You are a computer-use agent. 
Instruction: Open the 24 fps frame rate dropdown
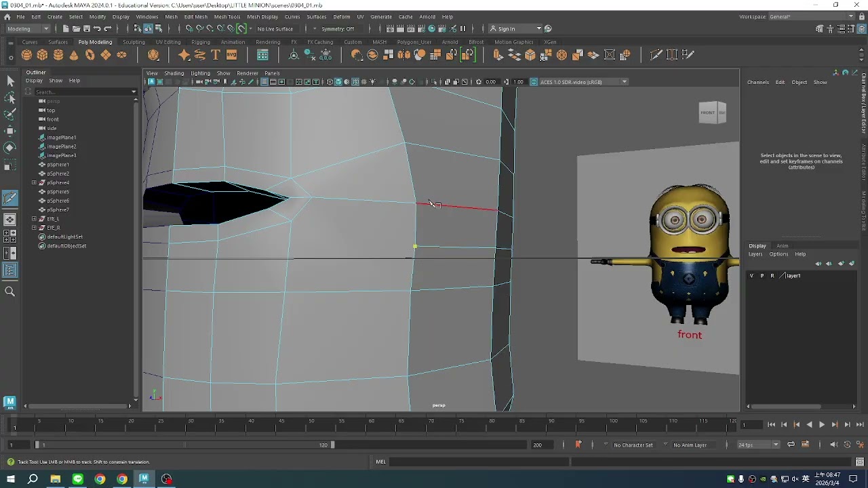tap(758, 445)
